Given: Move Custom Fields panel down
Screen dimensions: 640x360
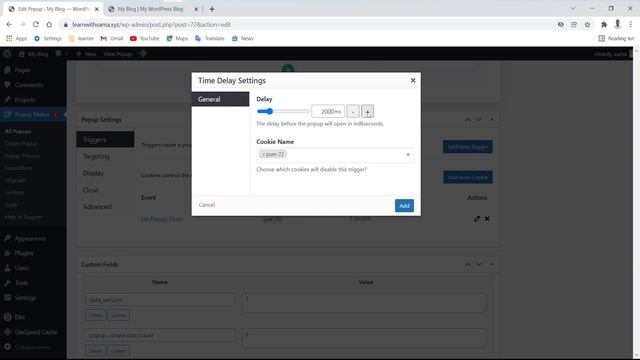Looking at the screenshot, I should pyautogui.click(x=479, y=264).
